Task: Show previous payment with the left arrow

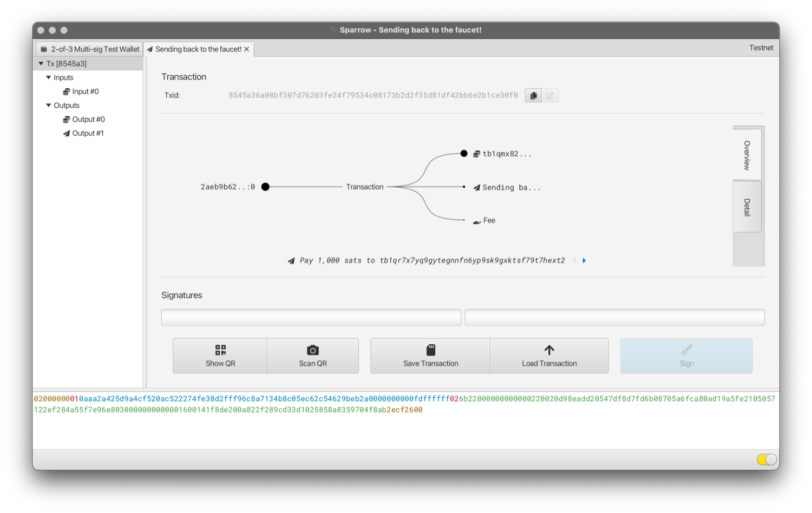Action: coord(574,261)
